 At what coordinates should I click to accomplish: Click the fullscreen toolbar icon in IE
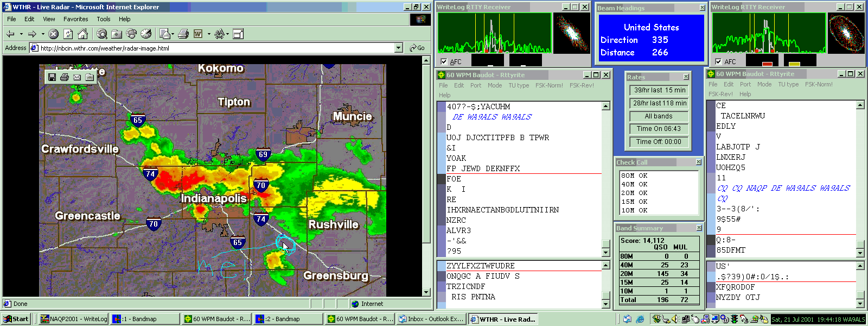(238, 34)
